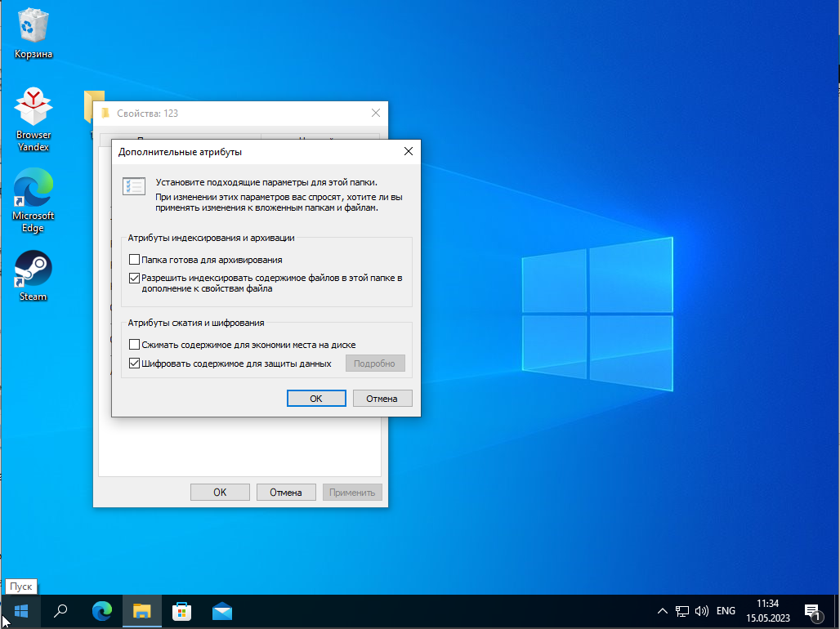Close the 'Свойства: 123' window

tap(376, 113)
